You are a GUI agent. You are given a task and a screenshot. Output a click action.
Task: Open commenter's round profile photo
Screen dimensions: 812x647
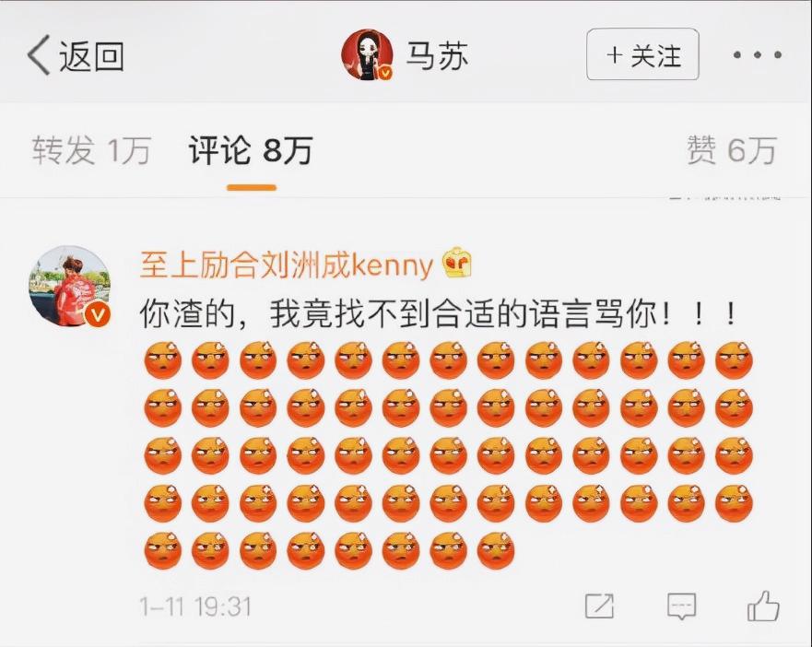(x=69, y=286)
